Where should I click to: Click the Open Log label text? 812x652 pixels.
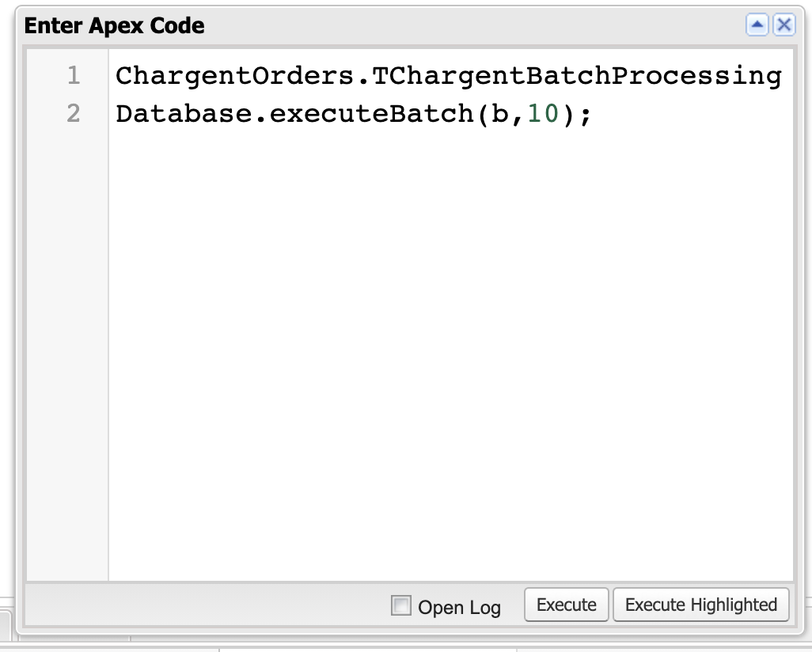(x=459, y=608)
